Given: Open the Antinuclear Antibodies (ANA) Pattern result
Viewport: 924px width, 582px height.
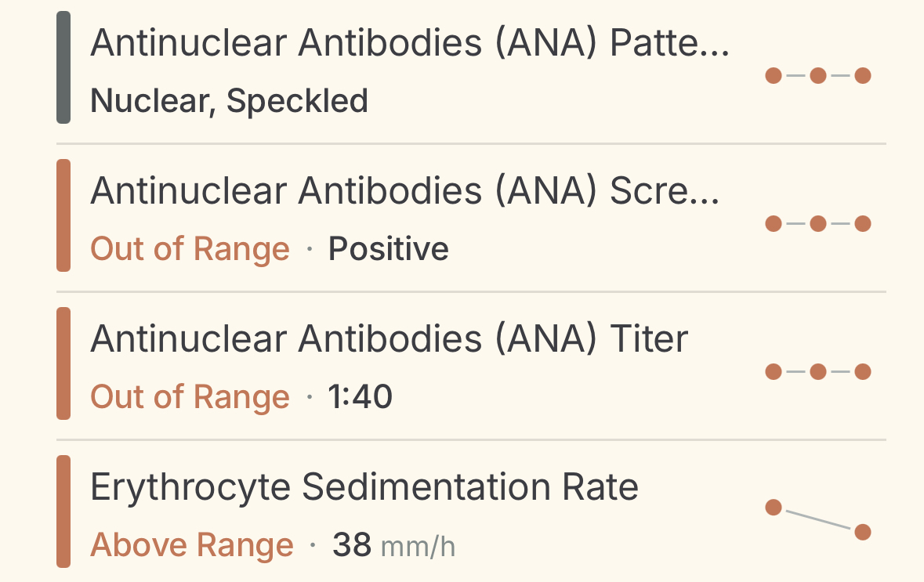Looking at the screenshot, I should click(x=409, y=44).
